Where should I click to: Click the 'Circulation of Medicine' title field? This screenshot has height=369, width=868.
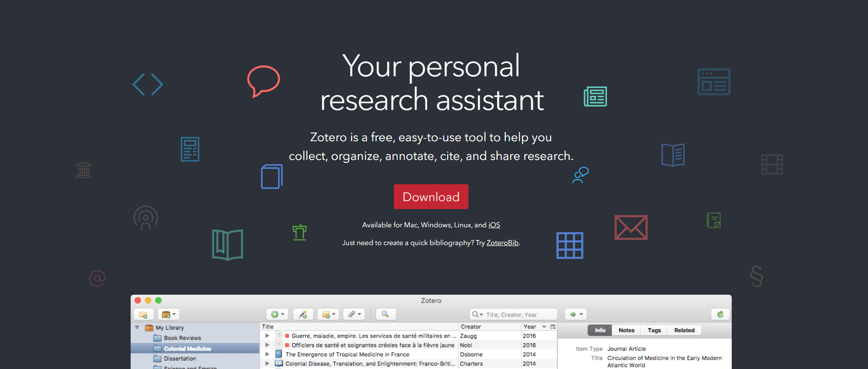pos(664,362)
